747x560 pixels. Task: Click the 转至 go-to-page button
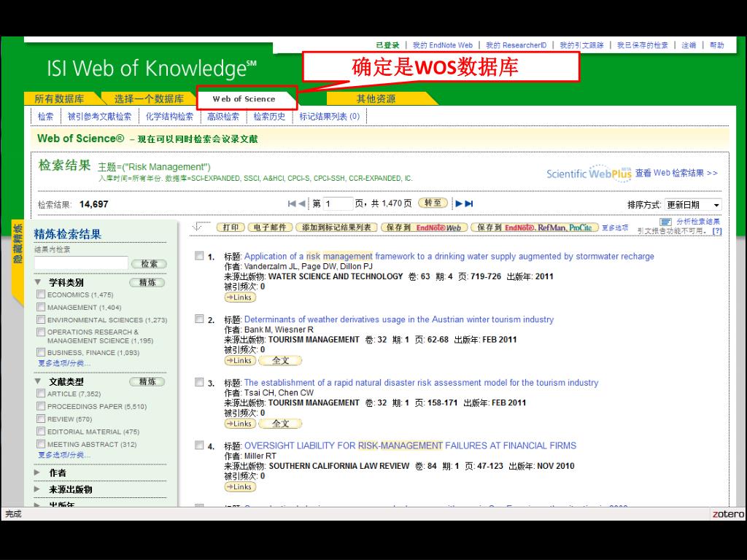point(433,203)
